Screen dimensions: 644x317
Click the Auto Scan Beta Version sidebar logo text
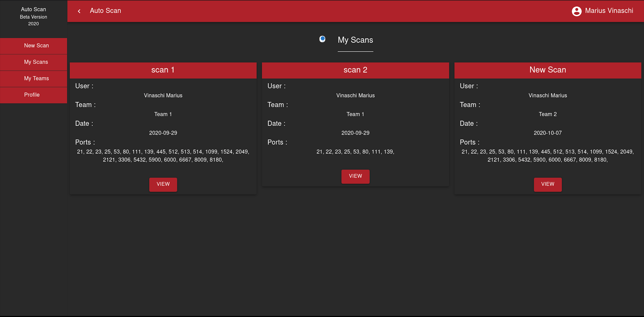tap(33, 17)
